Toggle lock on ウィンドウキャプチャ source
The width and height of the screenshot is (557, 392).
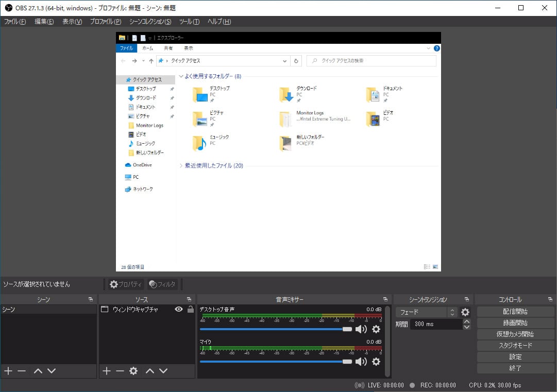(191, 309)
